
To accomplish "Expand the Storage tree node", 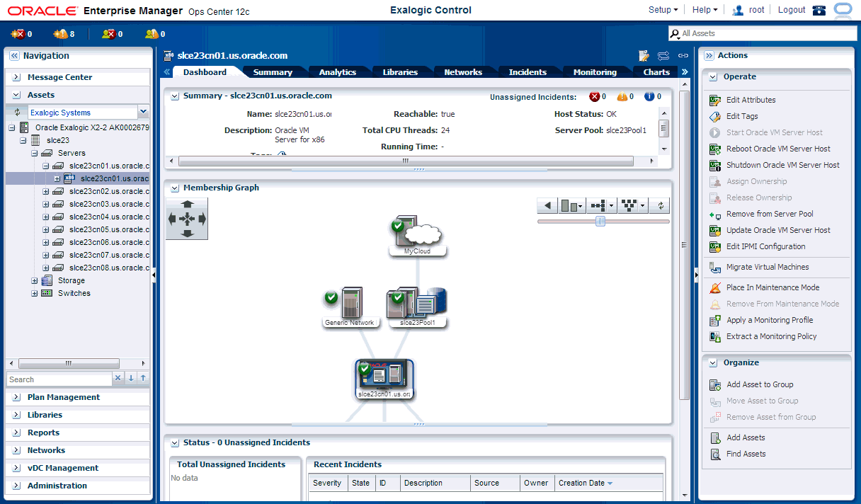I will coord(35,280).
